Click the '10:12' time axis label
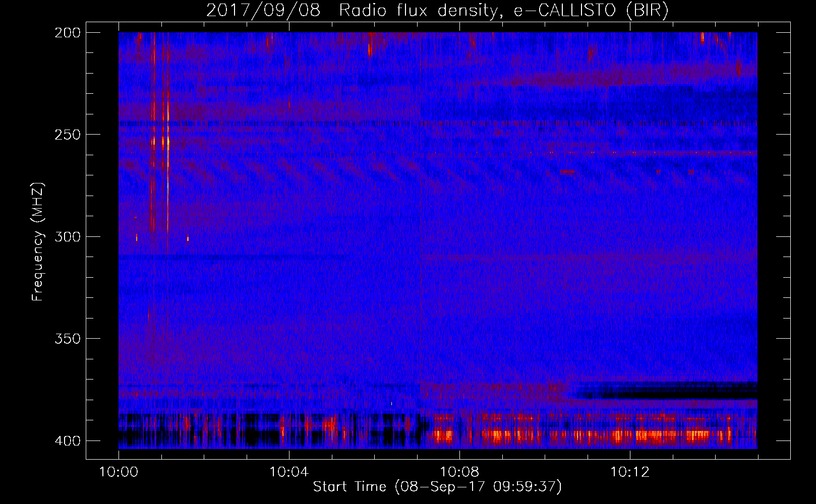Image resolution: width=816 pixels, height=504 pixels. pyautogui.click(x=630, y=472)
